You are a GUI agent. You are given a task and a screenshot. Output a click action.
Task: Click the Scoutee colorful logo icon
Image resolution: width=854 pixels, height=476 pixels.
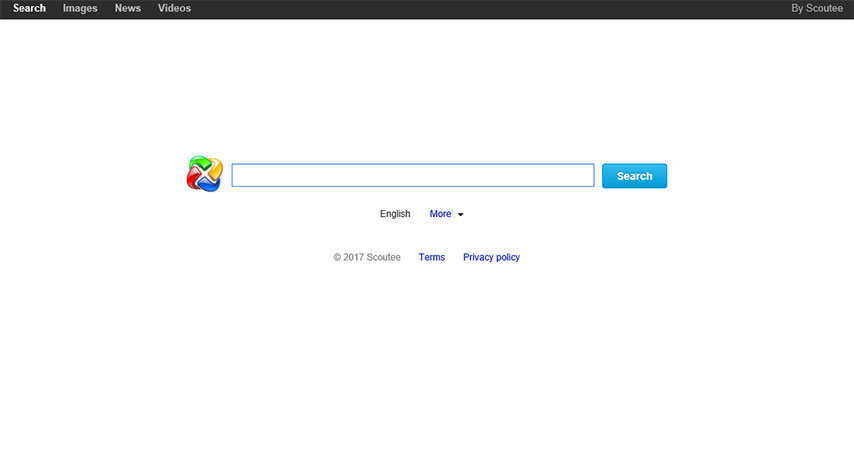tap(204, 174)
